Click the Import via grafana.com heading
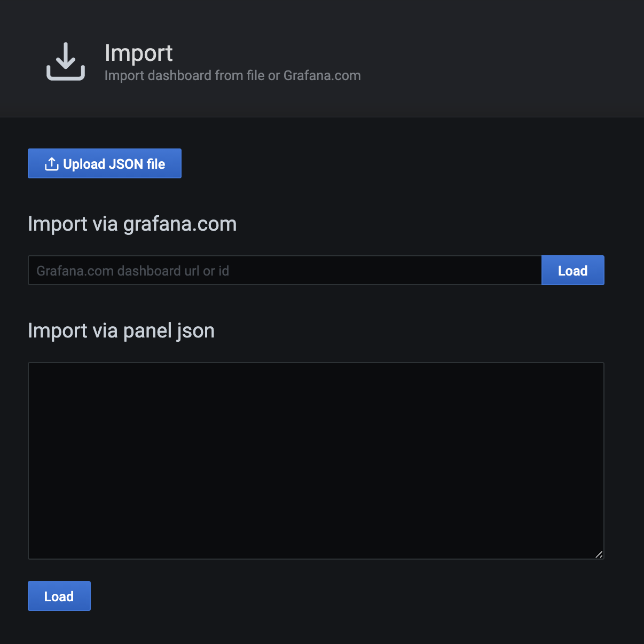Screen dimensions: 644x644 tap(132, 224)
